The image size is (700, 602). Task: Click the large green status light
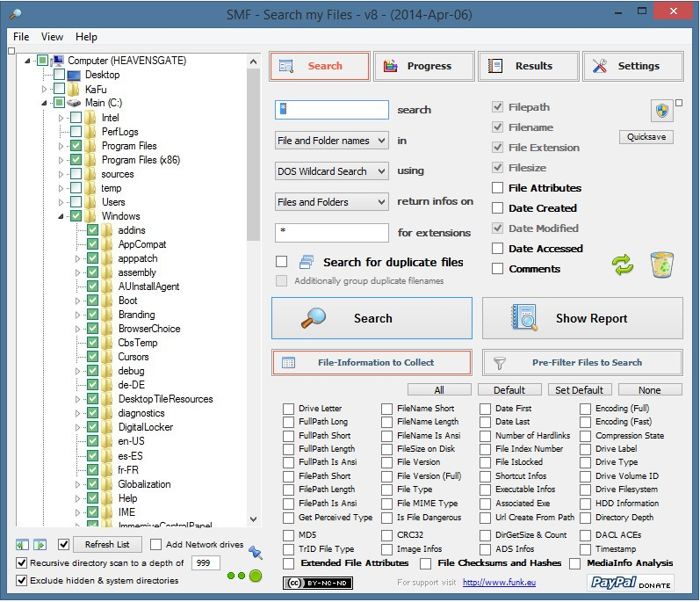click(256, 577)
